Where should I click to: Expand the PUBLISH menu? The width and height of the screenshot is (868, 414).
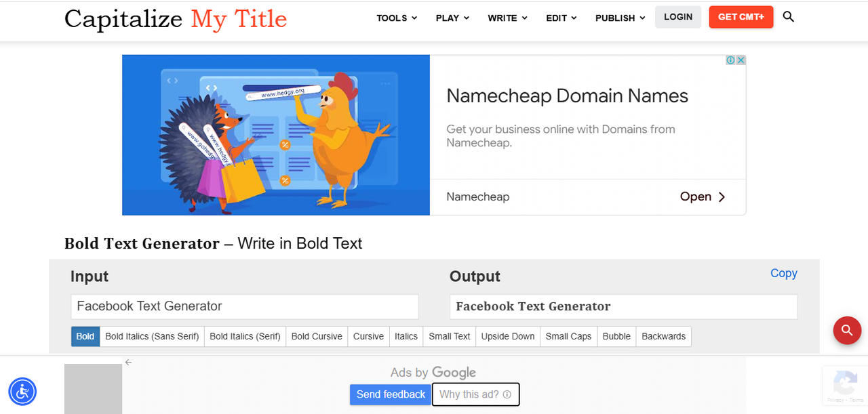point(620,18)
